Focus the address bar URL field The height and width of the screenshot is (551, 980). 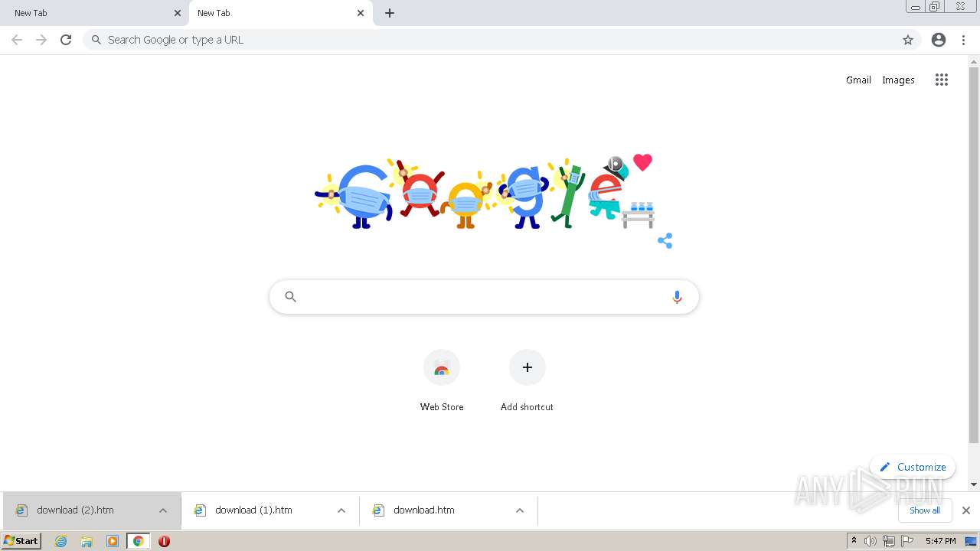click(501, 40)
